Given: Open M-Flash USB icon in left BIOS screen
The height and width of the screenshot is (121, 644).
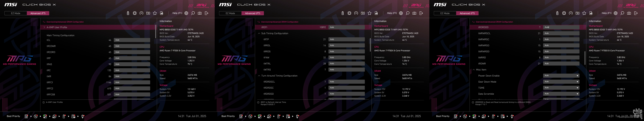Looking at the screenshot, I should [x=128, y=13].
